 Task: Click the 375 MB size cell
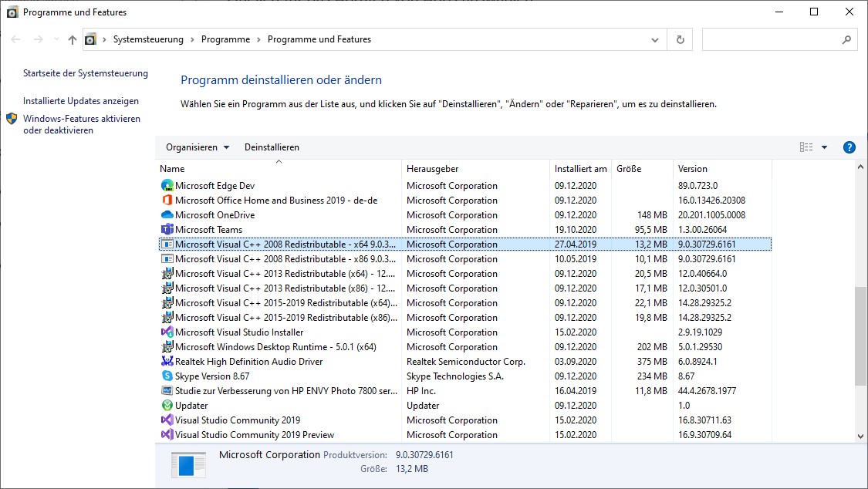coord(651,361)
